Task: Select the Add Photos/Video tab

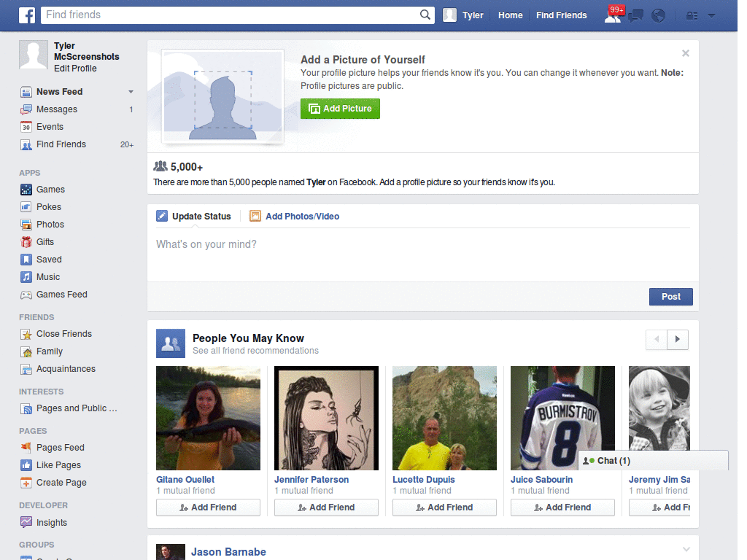Action: coord(295,216)
